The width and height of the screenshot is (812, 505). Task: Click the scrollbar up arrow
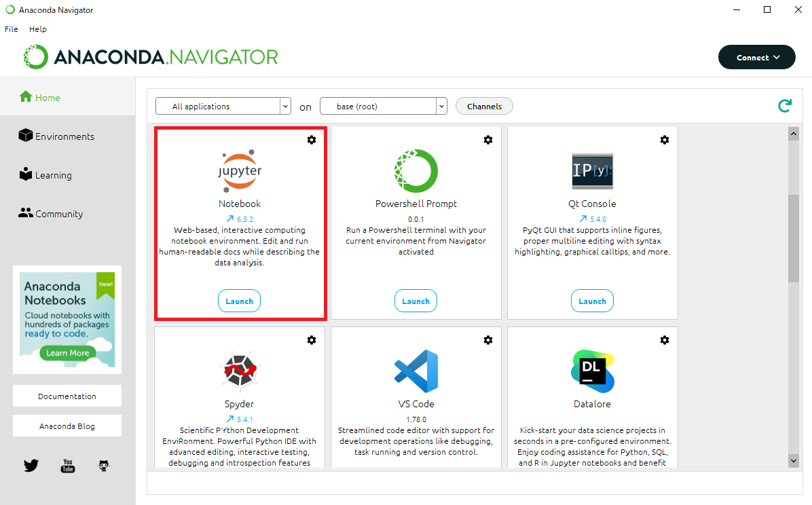point(794,134)
